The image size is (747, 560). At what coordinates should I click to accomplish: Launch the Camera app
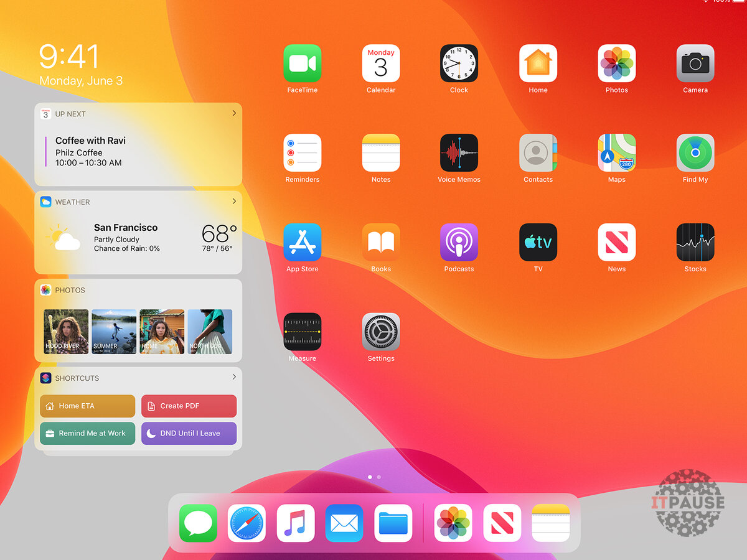tap(695, 63)
